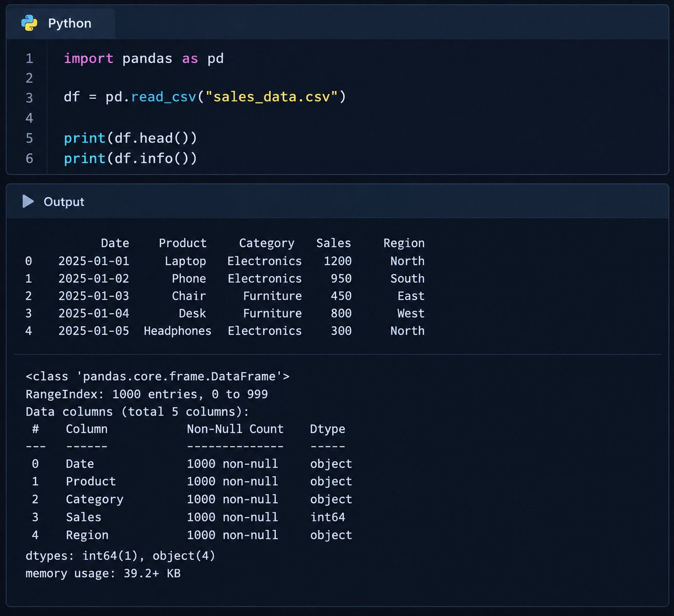Click the 'Chair' product cell
The width and height of the screenshot is (674, 616).
[x=189, y=296]
